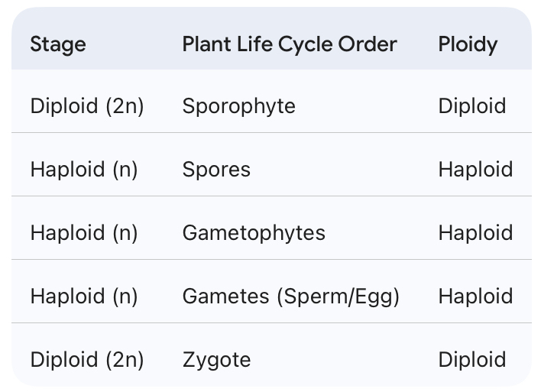Select the Gametes (Sperm/Egg) cell
This screenshot has width=541, height=392.
pos(290,296)
